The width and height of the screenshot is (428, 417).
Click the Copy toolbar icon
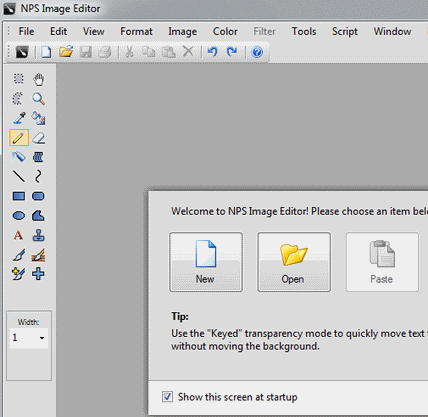pyautogui.click(x=149, y=52)
